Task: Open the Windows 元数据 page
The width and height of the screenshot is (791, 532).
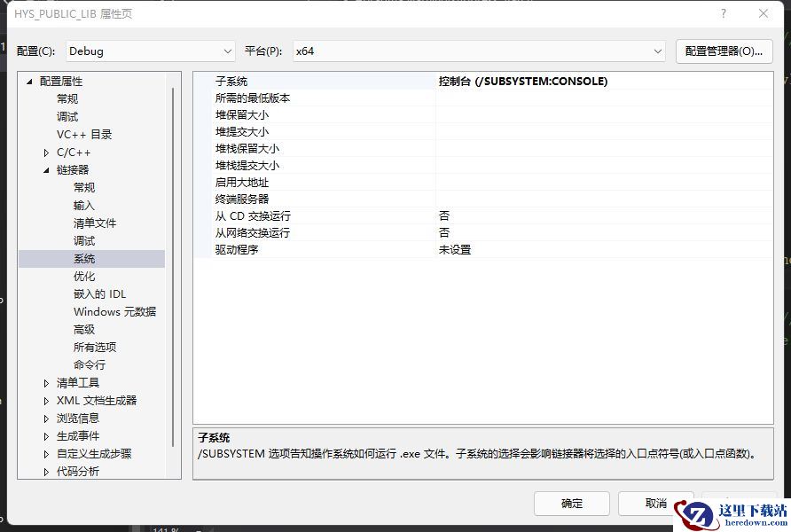Action: tap(114, 312)
